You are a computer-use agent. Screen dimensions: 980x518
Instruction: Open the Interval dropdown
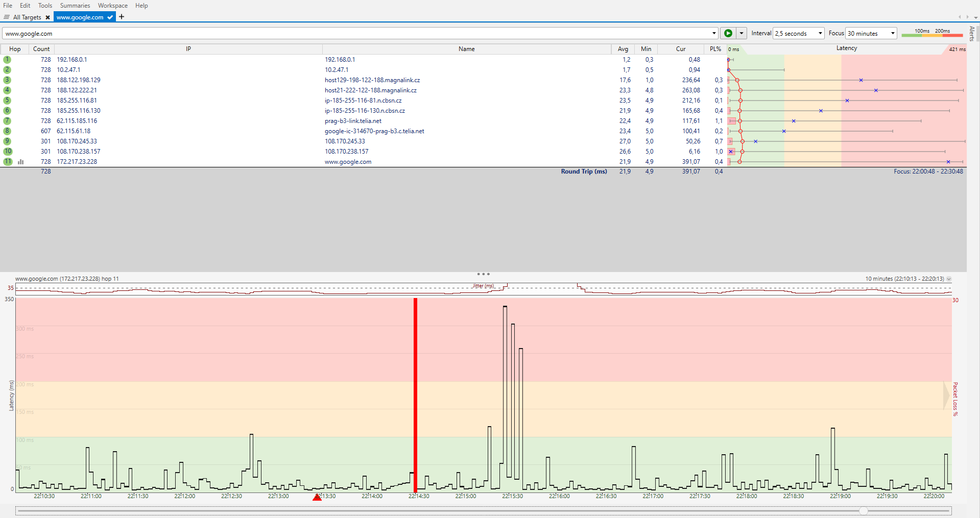click(x=799, y=33)
